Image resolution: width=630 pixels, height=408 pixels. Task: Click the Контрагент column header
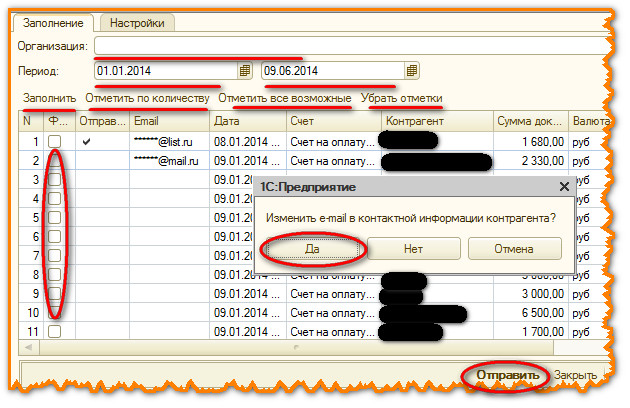438,121
